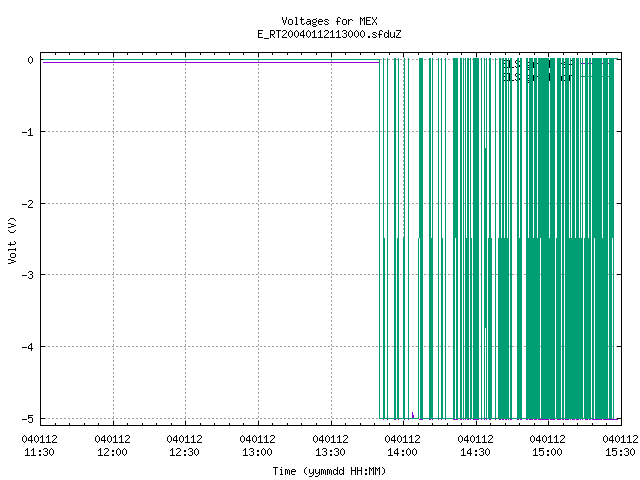Click the y-axis tick label -2
The height and width of the screenshot is (480, 640).
pos(27,204)
